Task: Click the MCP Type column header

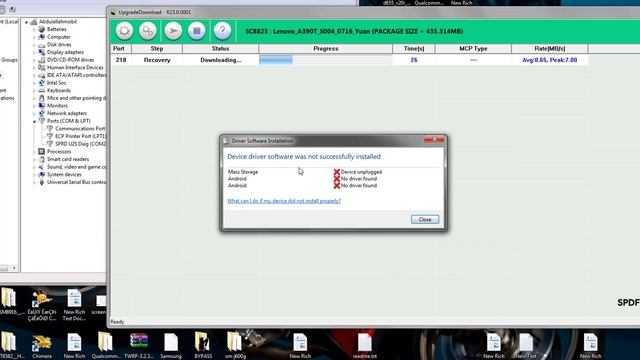Action: [x=473, y=49]
